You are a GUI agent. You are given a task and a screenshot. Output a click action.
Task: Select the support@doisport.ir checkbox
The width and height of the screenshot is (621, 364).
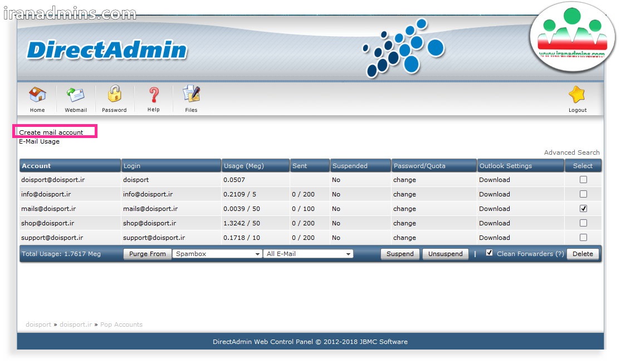point(583,238)
